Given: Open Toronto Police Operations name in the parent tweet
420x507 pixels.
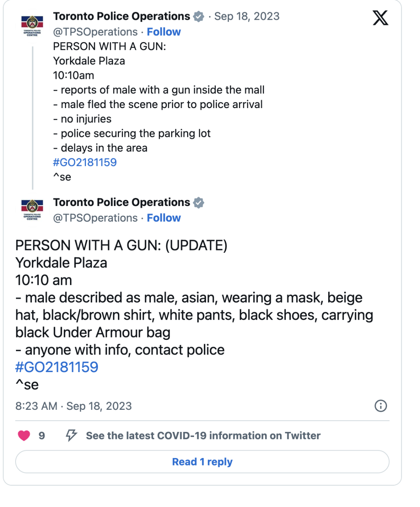Looking at the screenshot, I should pyautogui.click(x=122, y=16).
